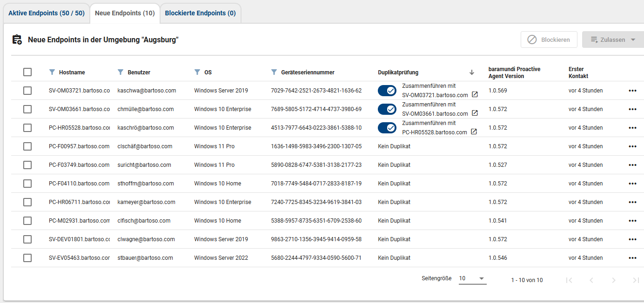Open Blockierte Endpoints tab
Image resolution: width=644 pixels, height=303 pixels.
click(200, 13)
